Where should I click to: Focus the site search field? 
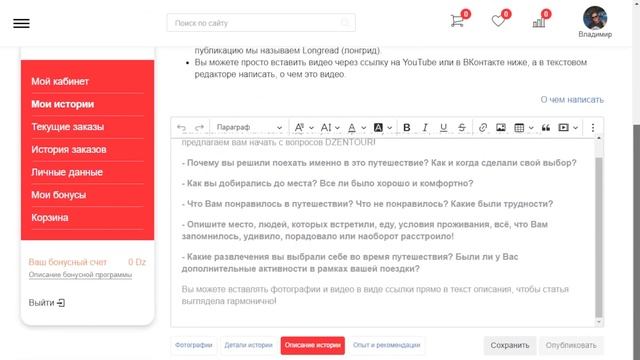tap(261, 23)
